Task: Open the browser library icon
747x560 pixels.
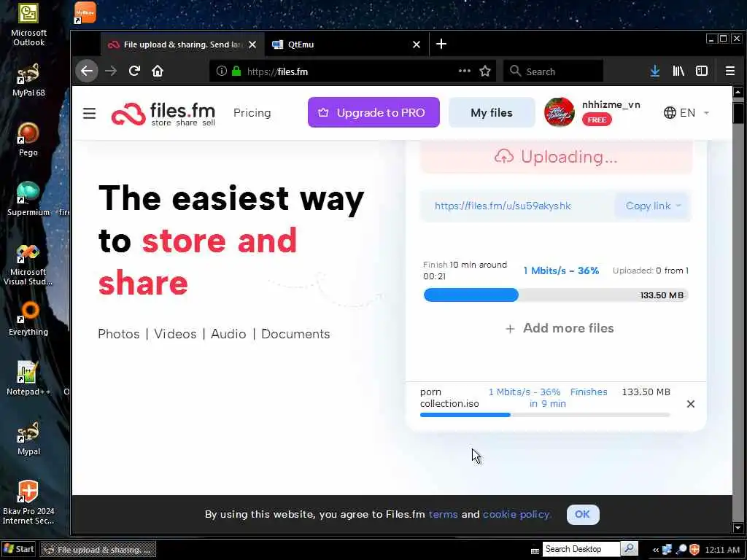Action: 678,71
